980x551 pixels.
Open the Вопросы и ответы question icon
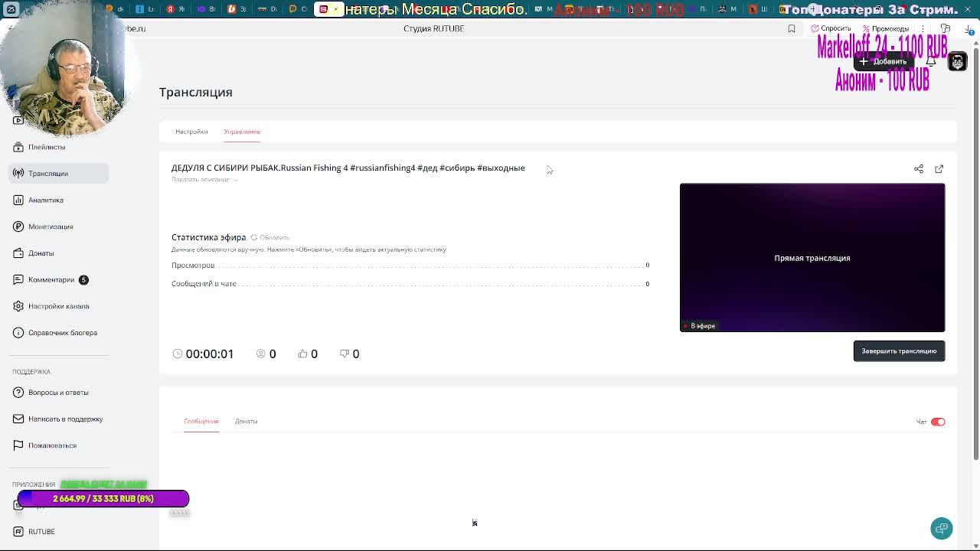18,393
